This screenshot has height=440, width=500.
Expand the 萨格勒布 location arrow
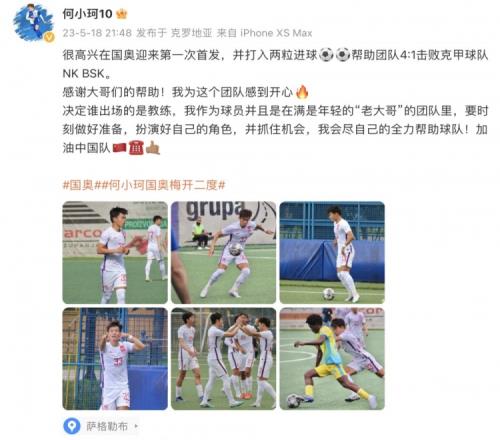click(x=136, y=426)
